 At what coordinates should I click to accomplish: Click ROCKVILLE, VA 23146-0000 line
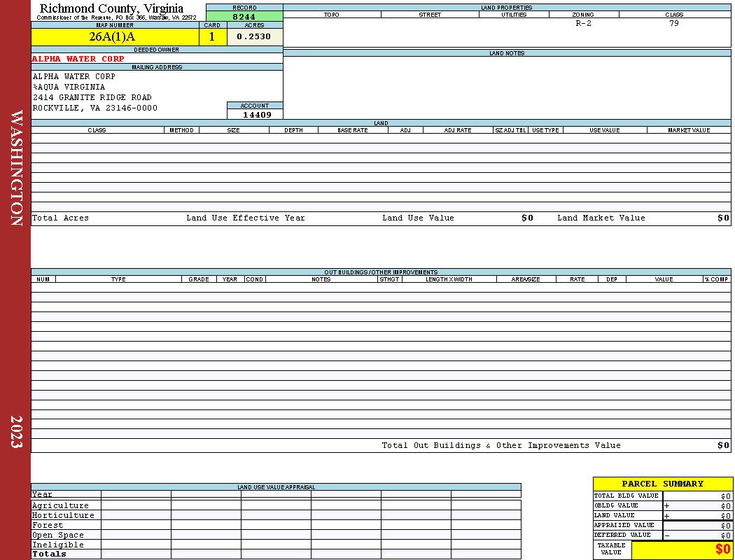click(94, 108)
